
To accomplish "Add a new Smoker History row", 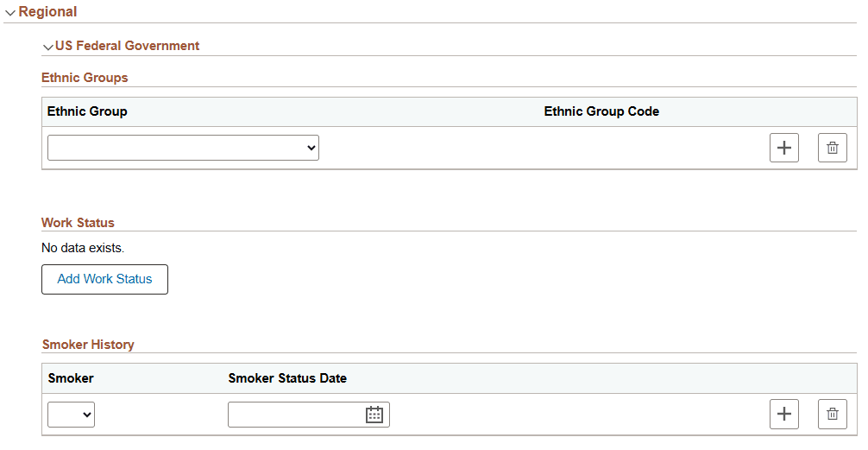I will (x=783, y=414).
